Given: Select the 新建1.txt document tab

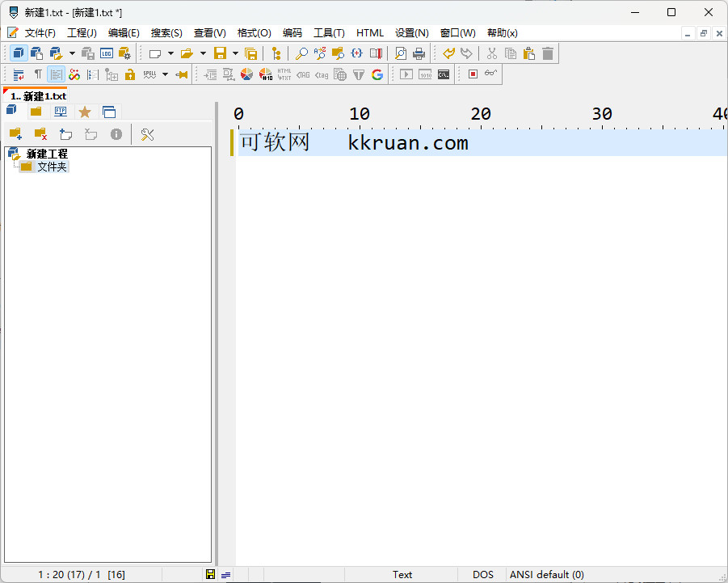Looking at the screenshot, I should pyautogui.click(x=36, y=95).
